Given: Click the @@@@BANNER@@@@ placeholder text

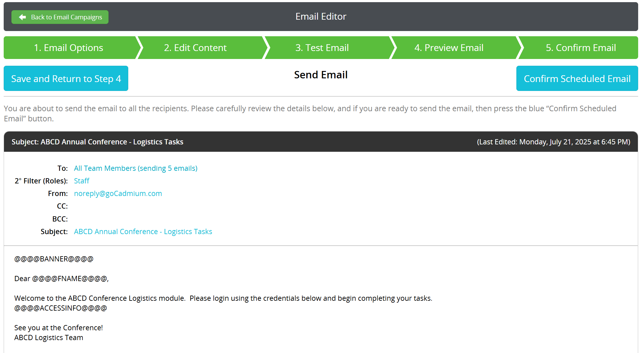Looking at the screenshot, I should pyautogui.click(x=54, y=259).
